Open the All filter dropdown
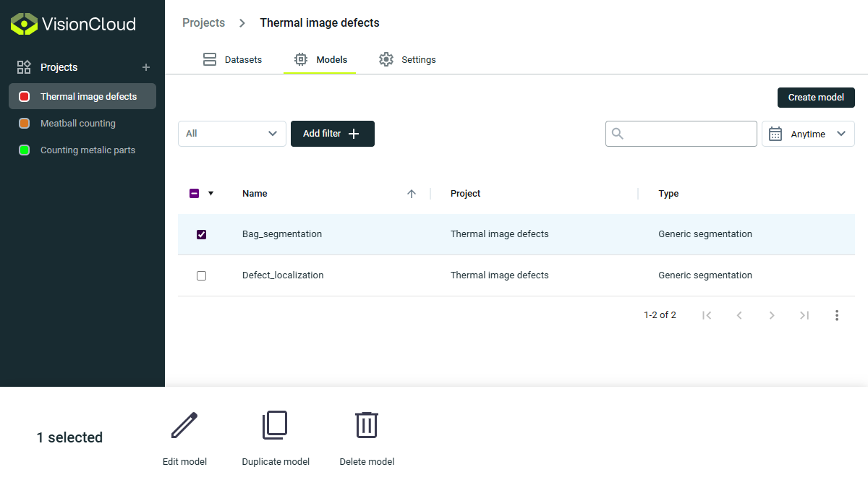The height and width of the screenshot is (488, 868). 231,133
